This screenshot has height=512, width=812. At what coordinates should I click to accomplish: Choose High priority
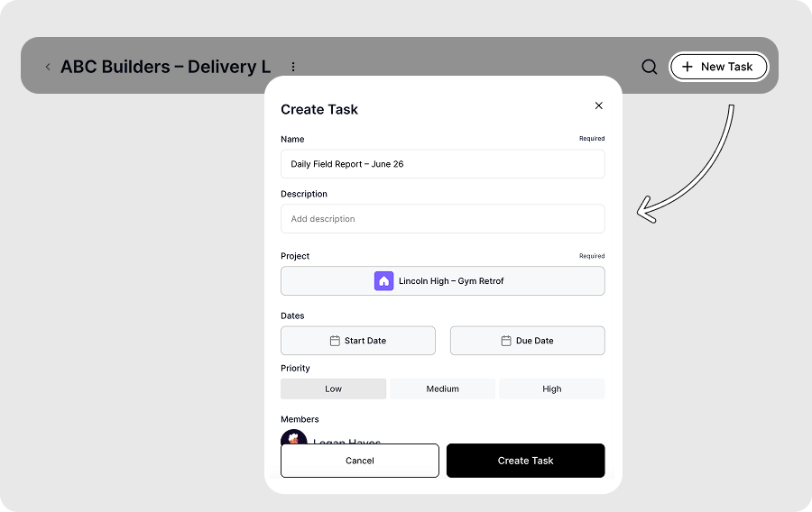[x=551, y=389]
